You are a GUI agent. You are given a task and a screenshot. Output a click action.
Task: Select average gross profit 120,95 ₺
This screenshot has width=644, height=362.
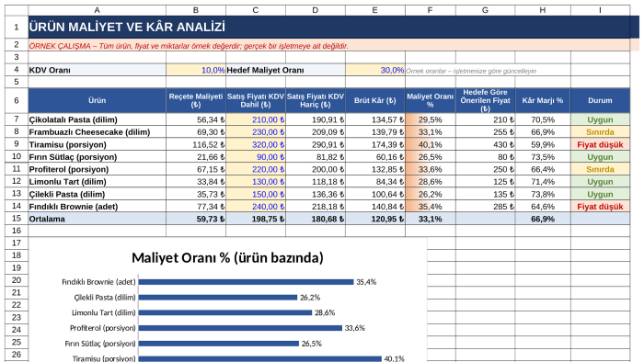(375, 219)
